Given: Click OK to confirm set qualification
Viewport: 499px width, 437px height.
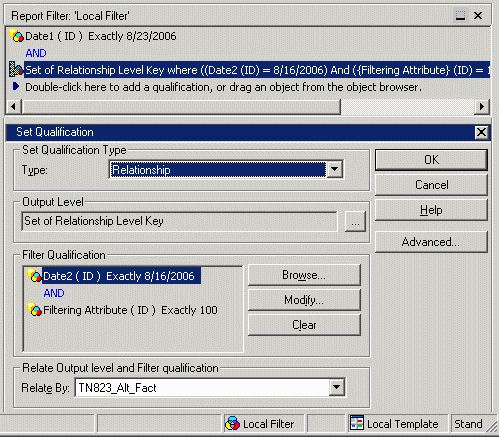Looking at the screenshot, I should pos(431,160).
